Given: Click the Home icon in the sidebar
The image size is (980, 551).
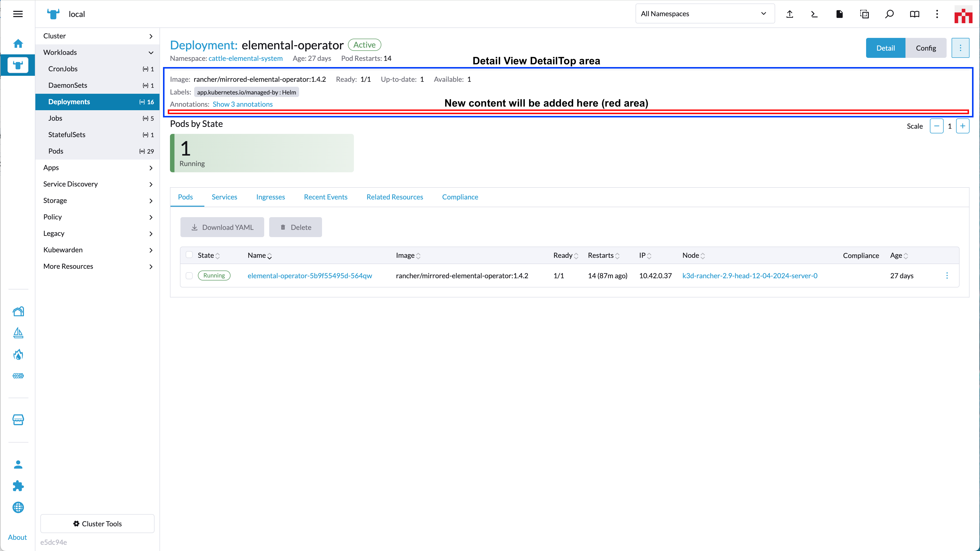Looking at the screenshot, I should (18, 43).
